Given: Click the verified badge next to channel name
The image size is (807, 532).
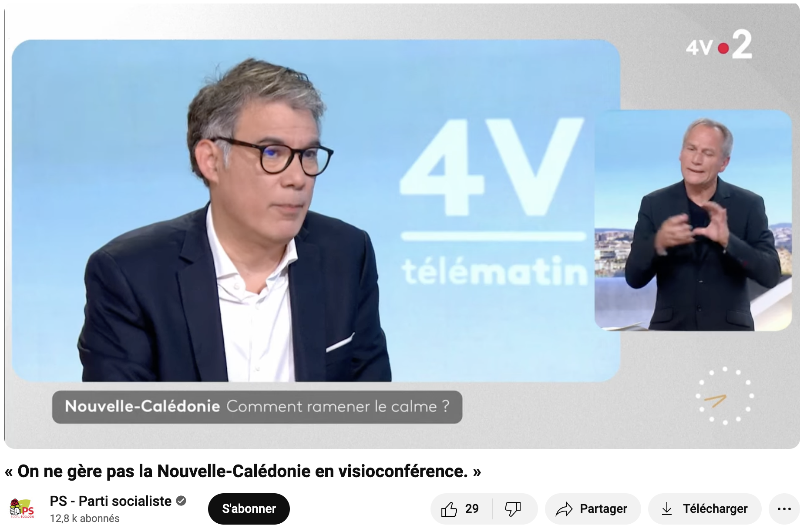Looking at the screenshot, I should point(181,501).
